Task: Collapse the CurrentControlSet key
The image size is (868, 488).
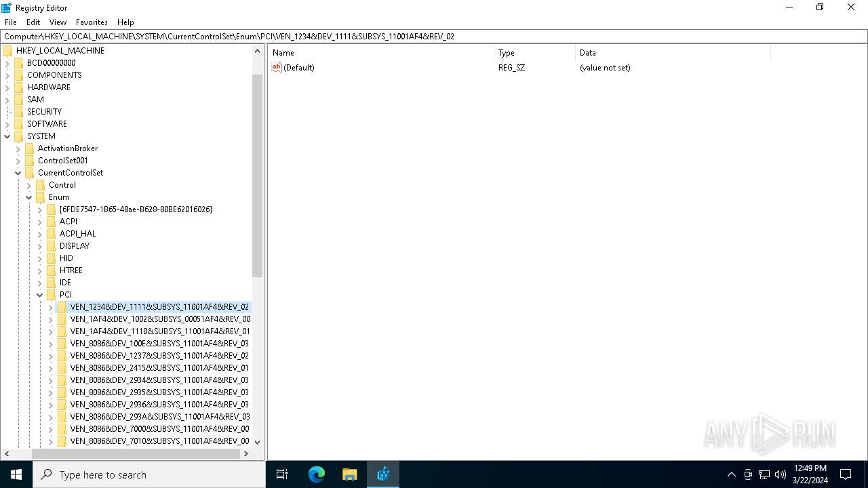Action: [x=18, y=173]
